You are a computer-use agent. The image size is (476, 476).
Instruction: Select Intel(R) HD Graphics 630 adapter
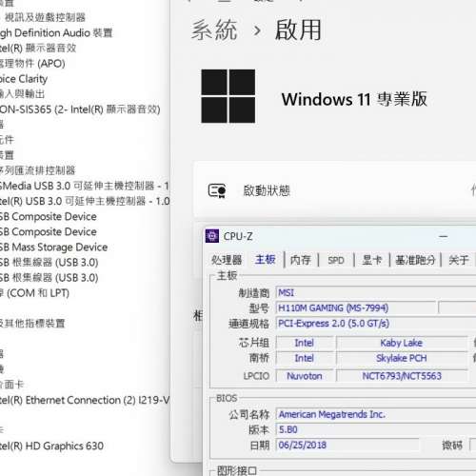pyautogui.click(x=51, y=446)
